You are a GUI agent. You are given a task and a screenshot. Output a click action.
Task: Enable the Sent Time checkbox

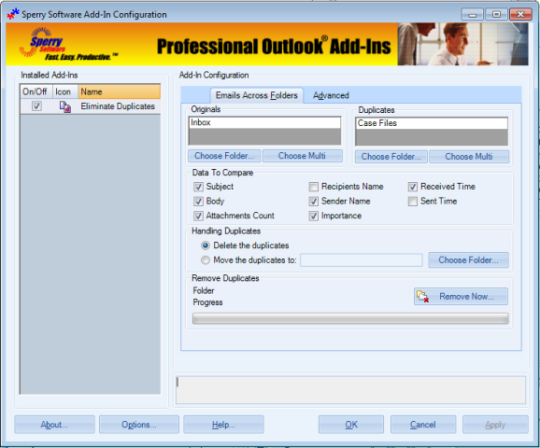pyautogui.click(x=413, y=201)
